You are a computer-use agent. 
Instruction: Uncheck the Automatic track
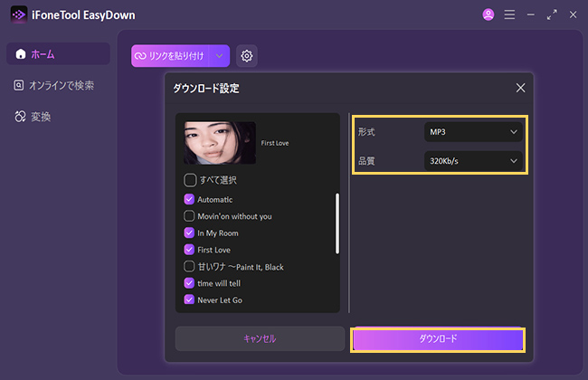tap(189, 199)
